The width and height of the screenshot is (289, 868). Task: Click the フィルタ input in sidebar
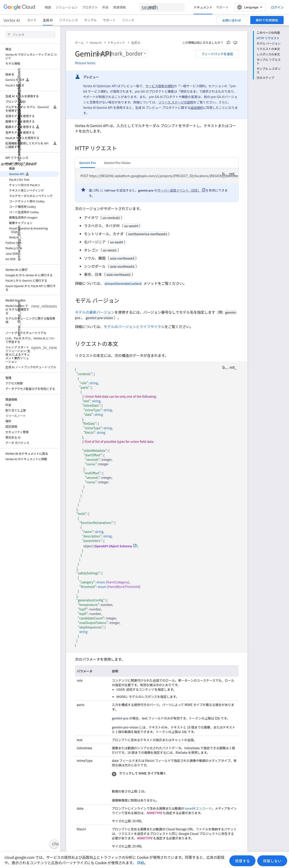click(x=30, y=34)
